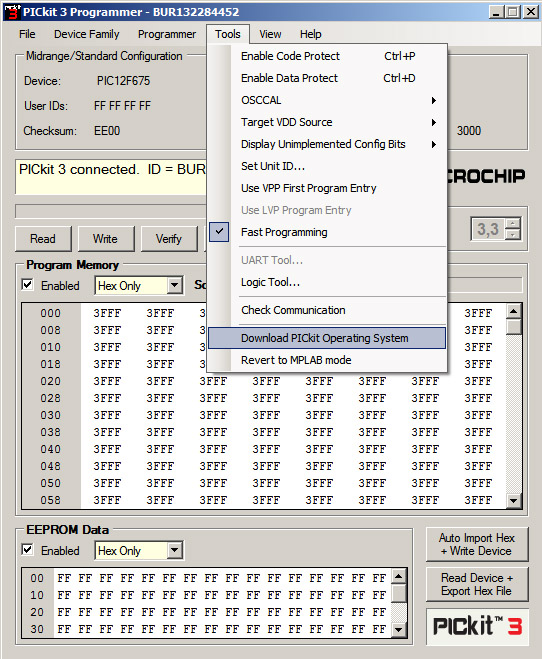542x659 pixels.
Task: Click the PICkit 3 title bar app icon
Action: tap(12, 12)
